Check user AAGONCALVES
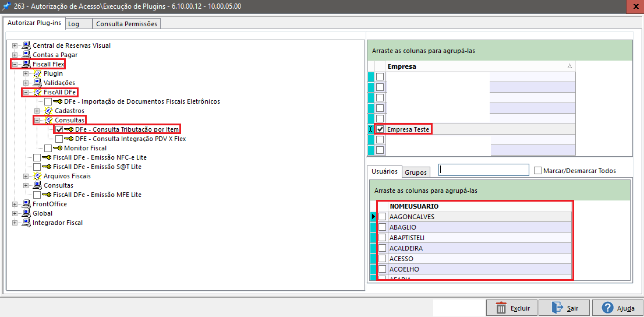This screenshot has width=644, height=317. click(x=383, y=216)
